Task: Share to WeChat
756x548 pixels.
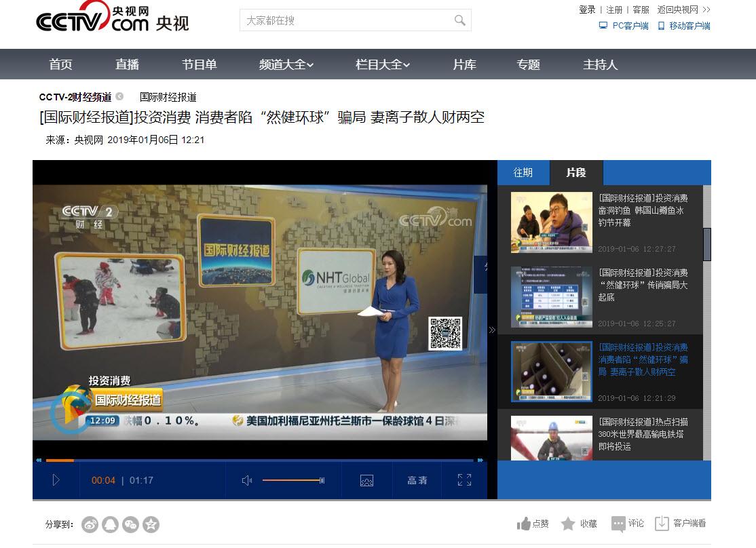Action: [x=130, y=524]
